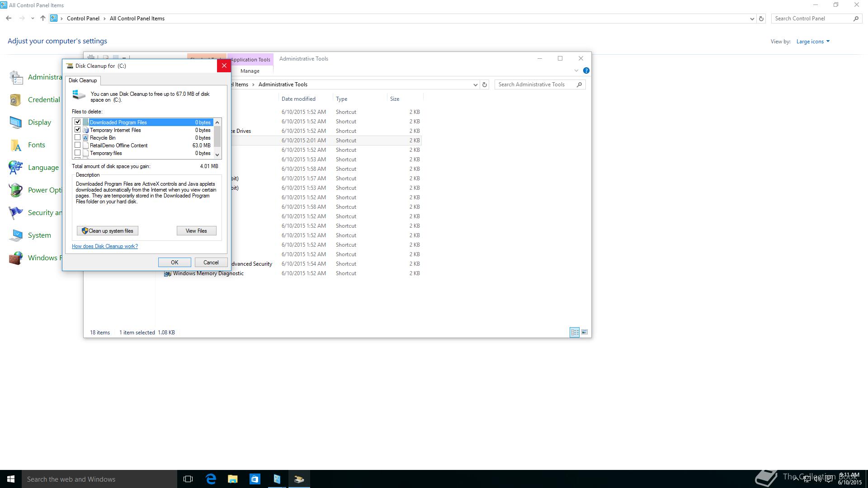Click scroll up arrow in files list

pos(217,122)
